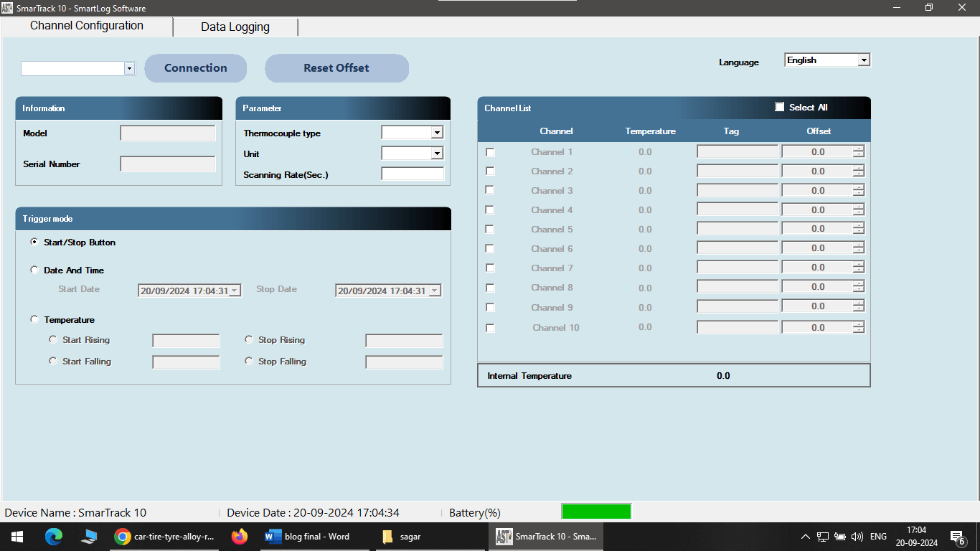Enable Channel 2 checkbox

pyautogui.click(x=490, y=171)
